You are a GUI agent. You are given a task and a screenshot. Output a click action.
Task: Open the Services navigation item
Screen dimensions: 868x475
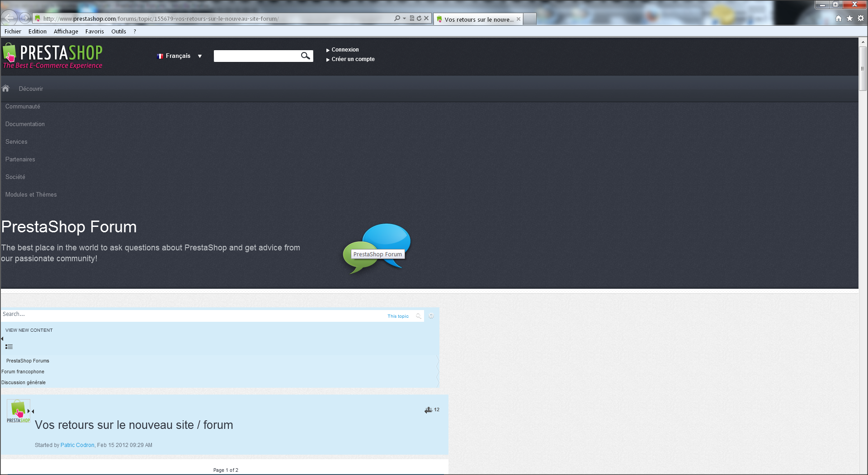(x=16, y=142)
